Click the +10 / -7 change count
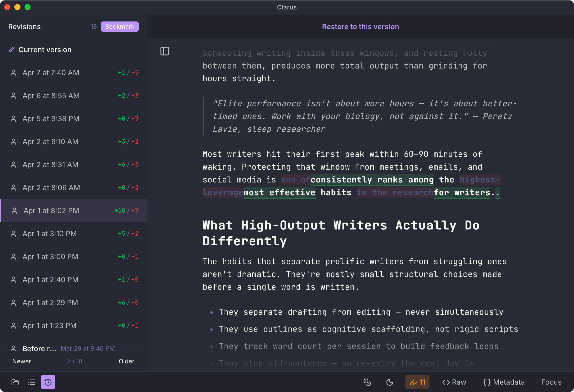 click(126, 211)
